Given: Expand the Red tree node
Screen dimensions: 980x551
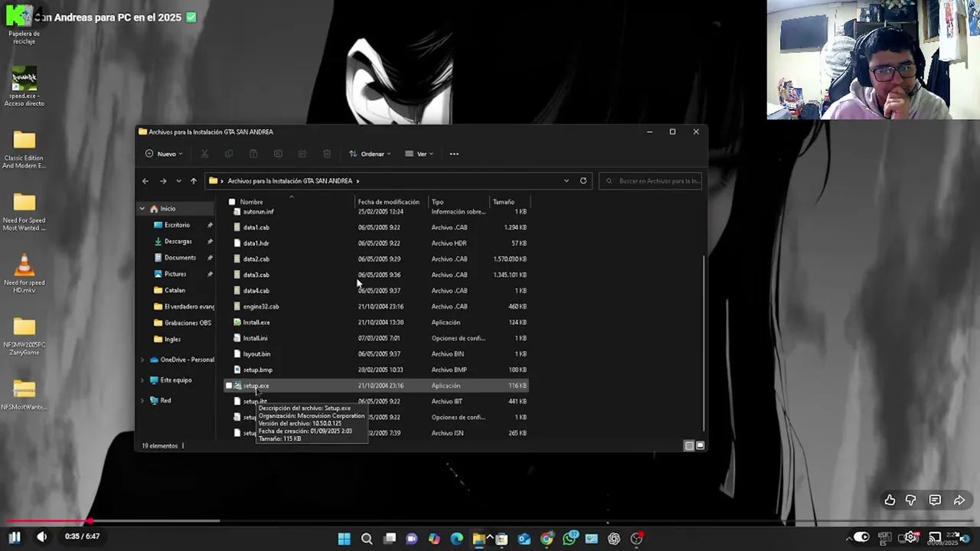Looking at the screenshot, I should (x=142, y=400).
